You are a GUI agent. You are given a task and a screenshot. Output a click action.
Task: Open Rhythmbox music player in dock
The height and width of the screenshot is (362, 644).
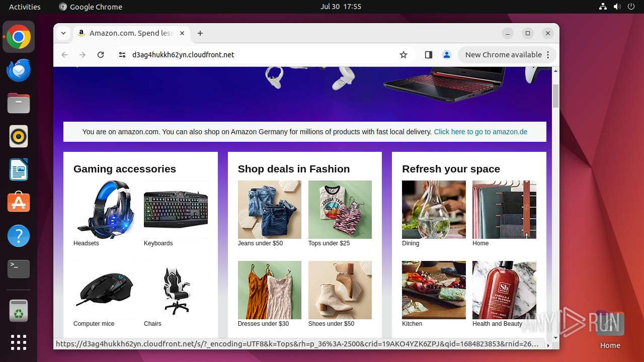click(x=19, y=136)
